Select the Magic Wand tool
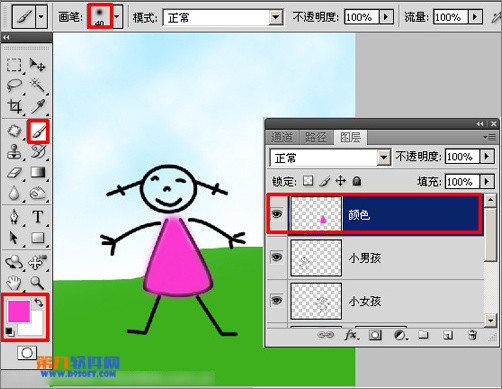Screen dimensions: 502x389 click(x=37, y=85)
